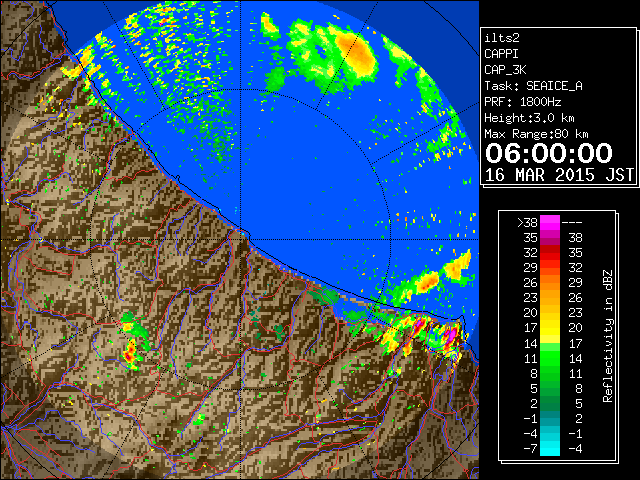Click the Reflectivity in dBZ axis label
Screen dimensions: 640x480
(608, 336)
